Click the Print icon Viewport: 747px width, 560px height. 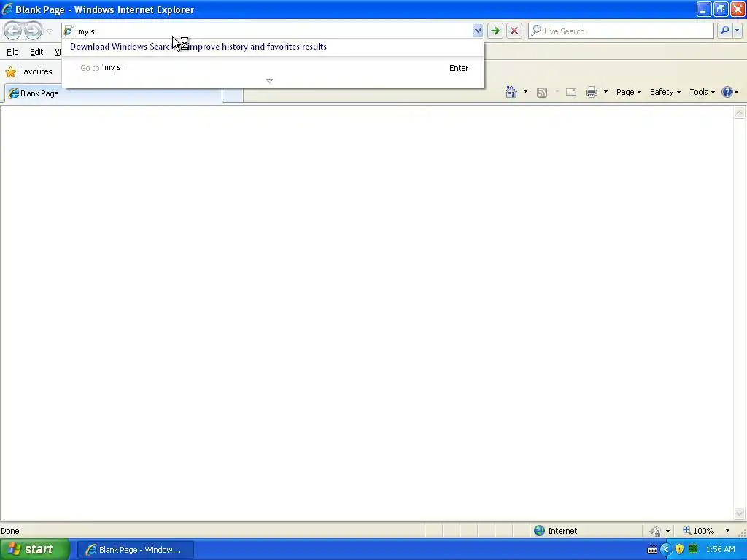click(x=591, y=92)
